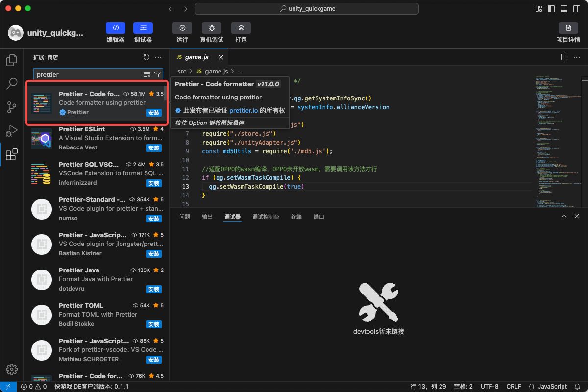Open the prettier.io link in tooltip
588x392 pixels.
(244, 111)
